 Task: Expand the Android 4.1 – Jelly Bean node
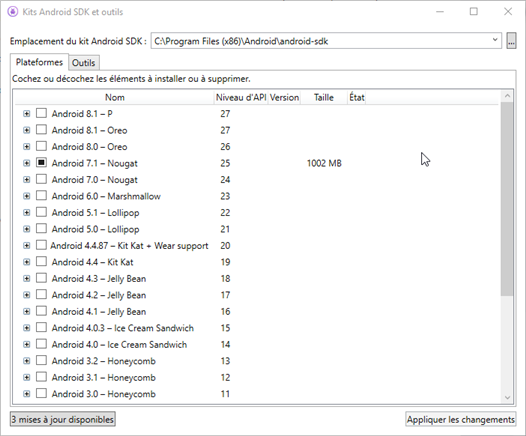[27, 312]
